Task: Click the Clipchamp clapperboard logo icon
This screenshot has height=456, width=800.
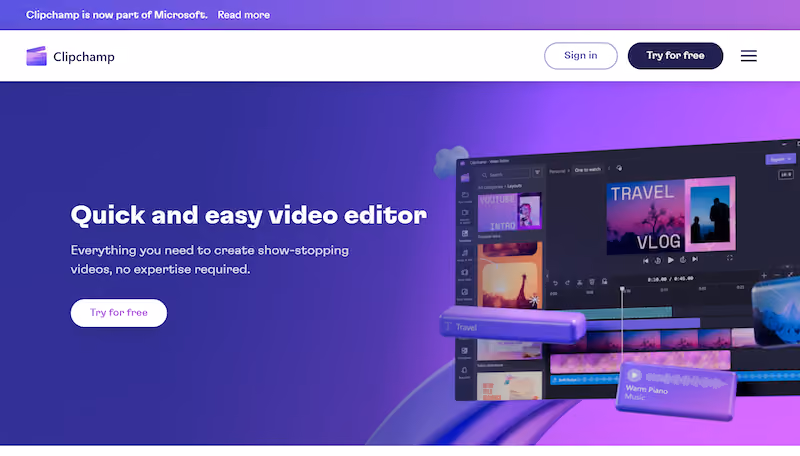Action: pyautogui.click(x=36, y=56)
